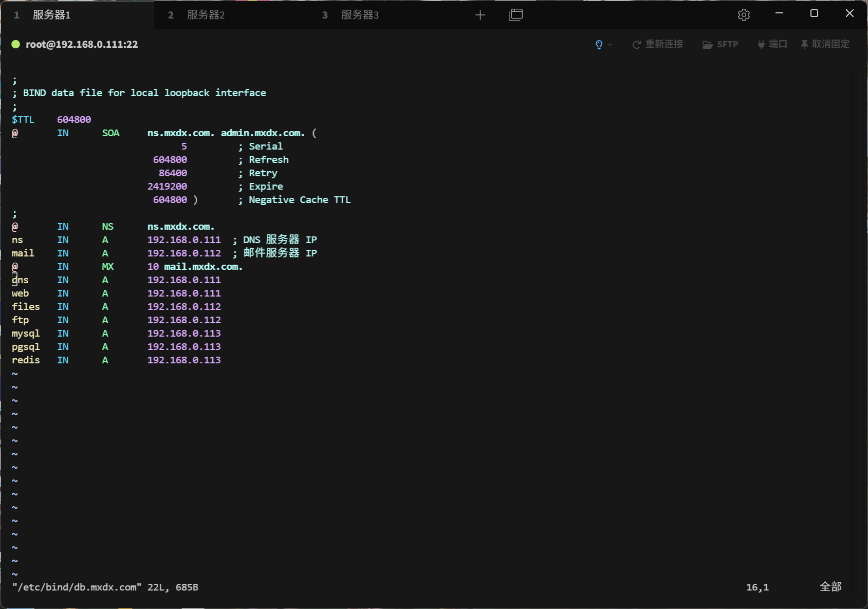Click the 重新连接 reconnect button
868x609 pixels.
coord(658,44)
